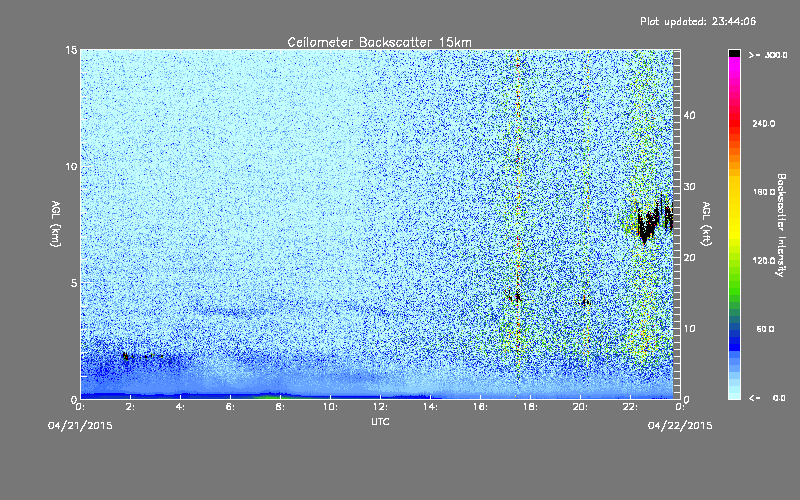Click the '22:' hour tick label
800x500 pixels.
pyautogui.click(x=630, y=407)
